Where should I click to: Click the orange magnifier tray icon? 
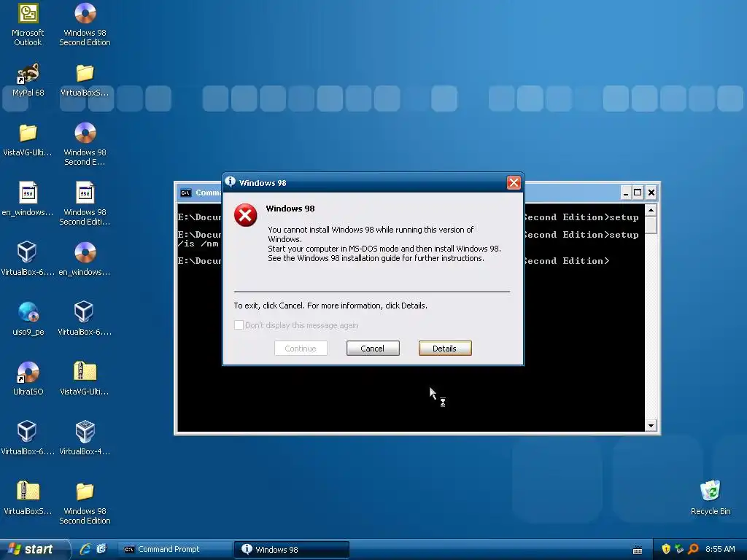[x=693, y=549]
